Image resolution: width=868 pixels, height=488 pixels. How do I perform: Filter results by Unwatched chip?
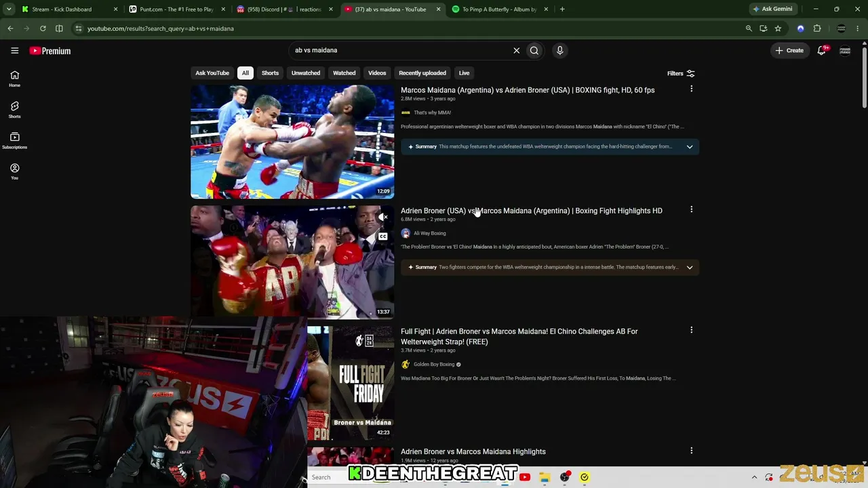[306, 73]
